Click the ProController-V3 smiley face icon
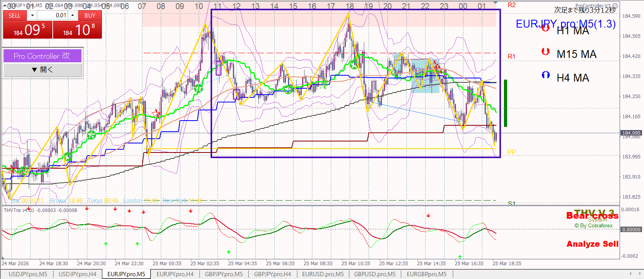This screenshot has width=644, height=279. click(615, 6)
